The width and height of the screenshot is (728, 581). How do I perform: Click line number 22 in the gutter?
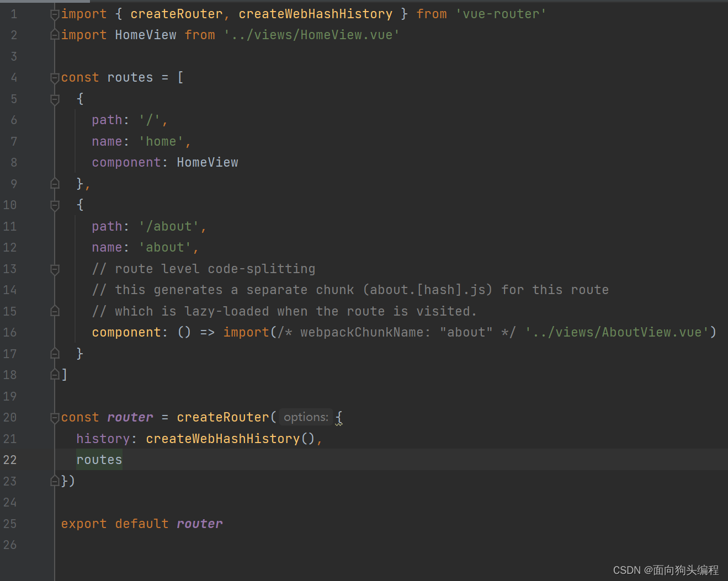10,460
